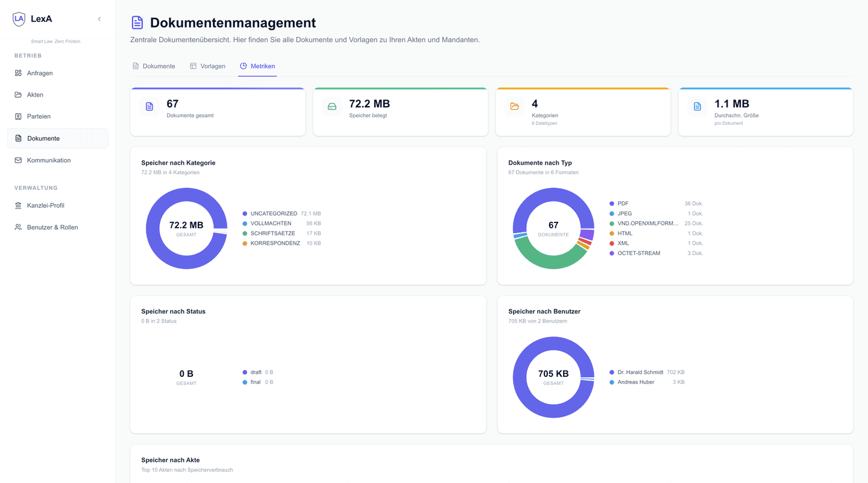
Task: Open Kommunikation via the envelope icon
Action: coord(17,160)
